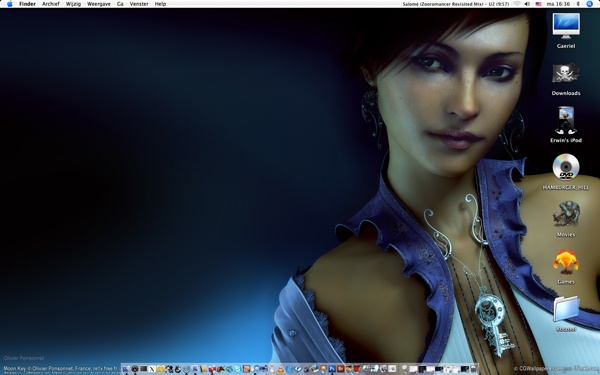Open the Trash in the dock
Screen dimensions: 600x375
click(x=474, y=369)
